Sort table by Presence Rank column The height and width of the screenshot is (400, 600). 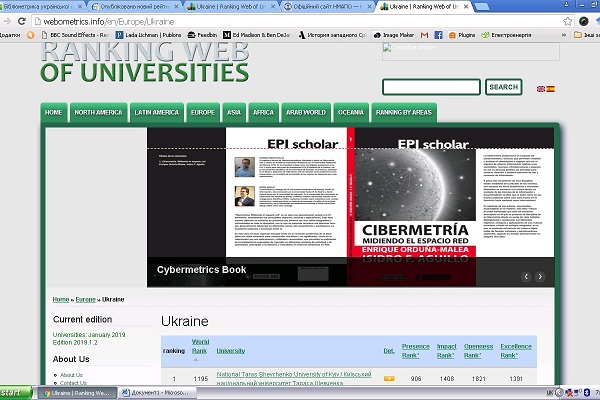tap(416, 351)
